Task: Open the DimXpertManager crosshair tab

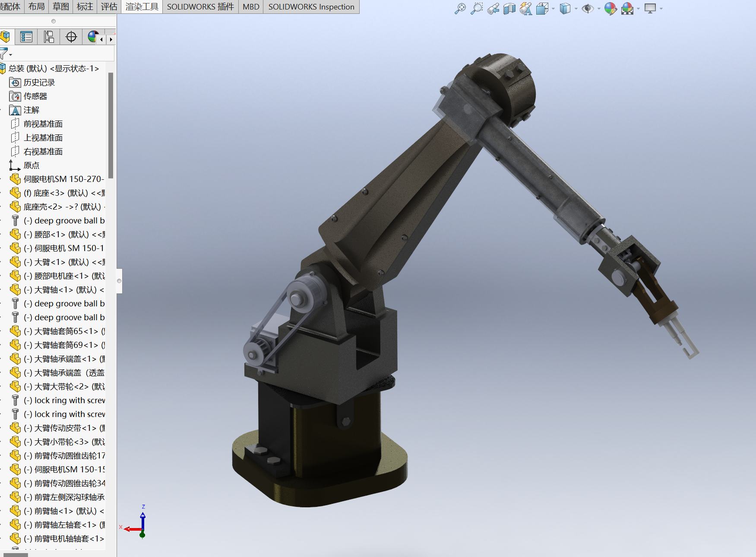Action: coord(71,37)
